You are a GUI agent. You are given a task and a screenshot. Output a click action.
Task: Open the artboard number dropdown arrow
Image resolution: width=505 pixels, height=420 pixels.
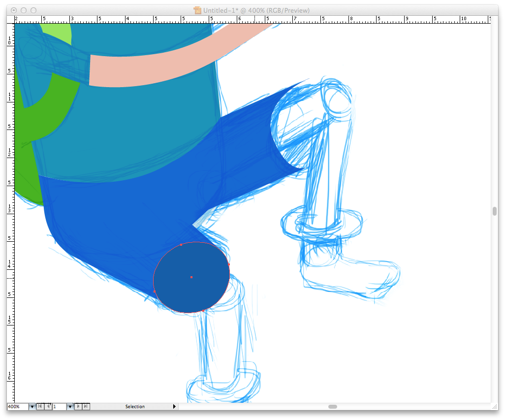point(70,407)
